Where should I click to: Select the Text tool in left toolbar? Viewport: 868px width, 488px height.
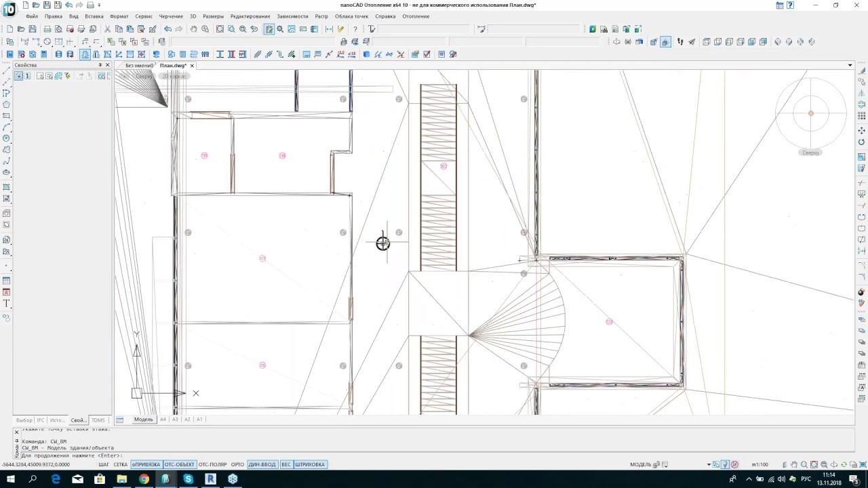pos(7,304)
